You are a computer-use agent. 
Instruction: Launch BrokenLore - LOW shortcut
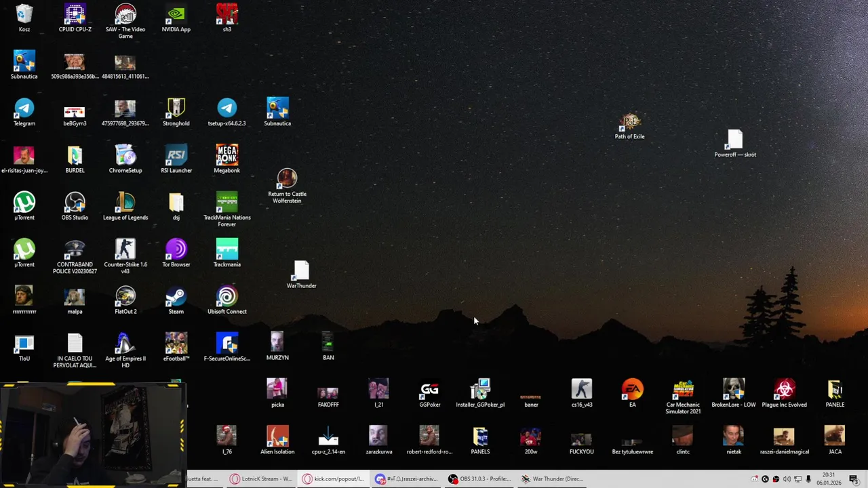tap(734, 393)
